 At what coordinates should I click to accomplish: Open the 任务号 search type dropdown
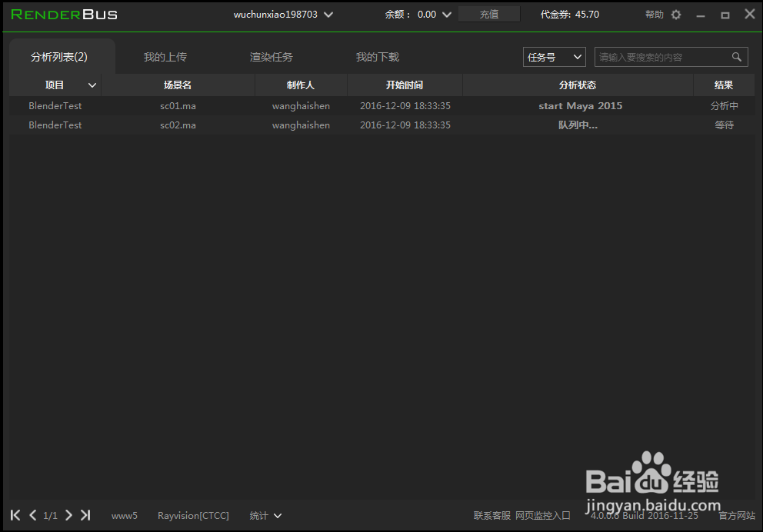tap(555, 57)
